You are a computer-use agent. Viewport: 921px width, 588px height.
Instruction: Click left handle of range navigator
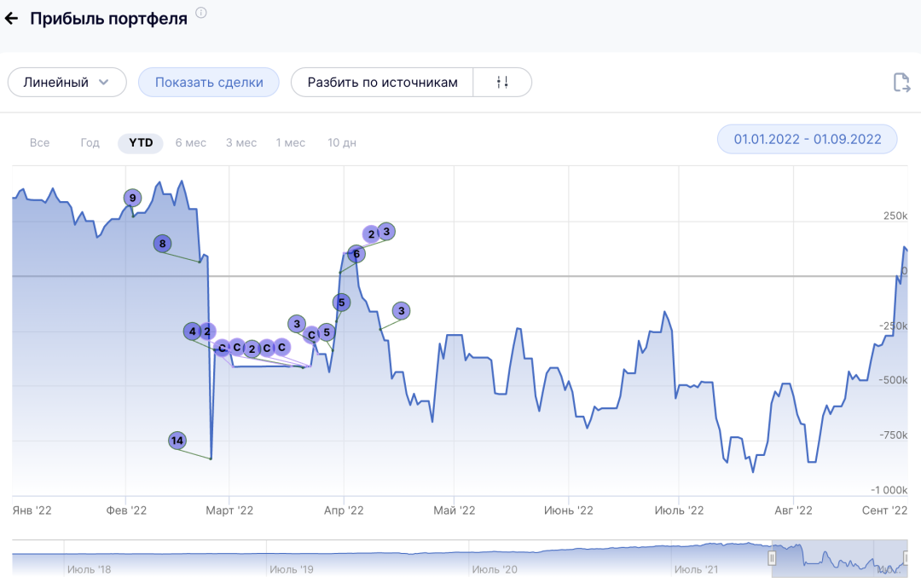tap(772, 558)
